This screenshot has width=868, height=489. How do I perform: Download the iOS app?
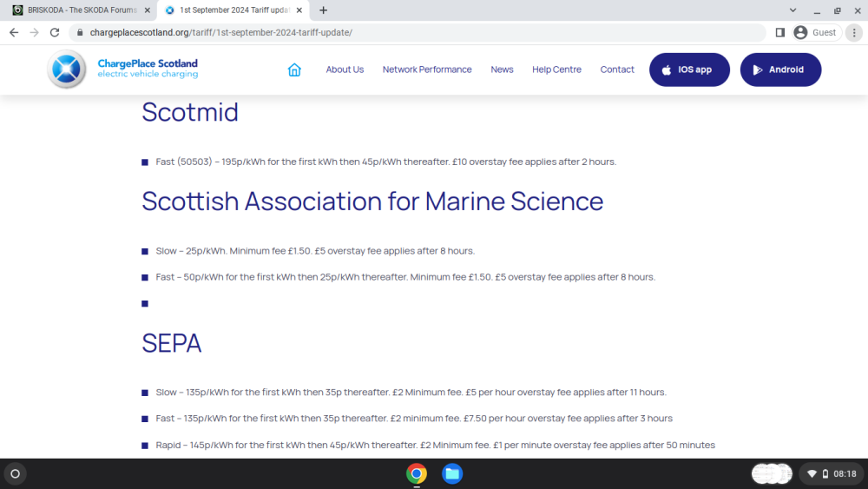[x=689, y=69]
